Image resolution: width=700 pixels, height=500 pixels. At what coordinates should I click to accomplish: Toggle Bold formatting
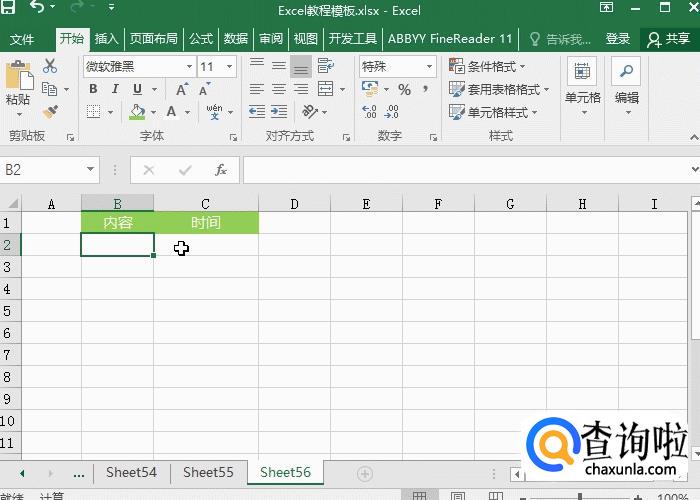point(93,89)
